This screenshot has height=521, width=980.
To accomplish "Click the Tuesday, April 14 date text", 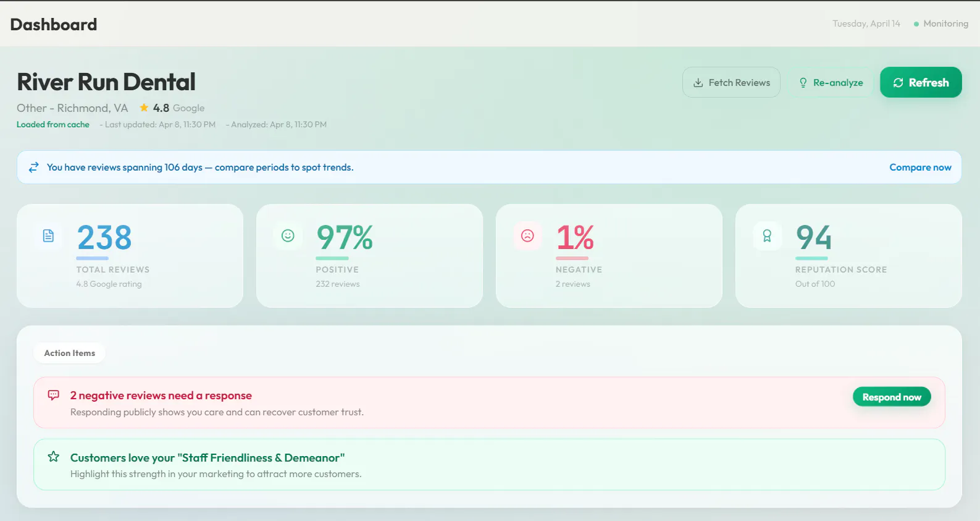I will click(866, 23).
